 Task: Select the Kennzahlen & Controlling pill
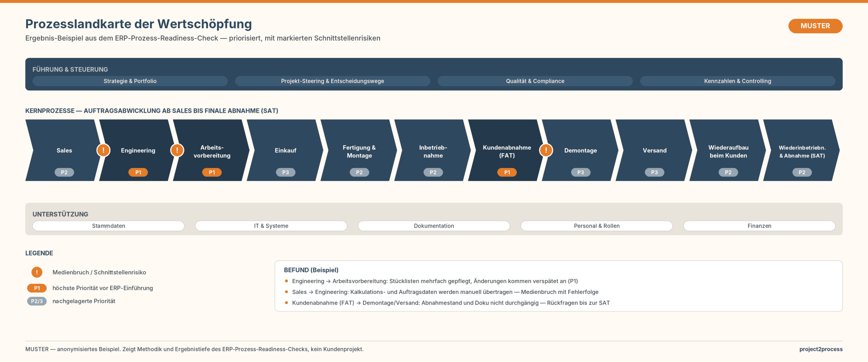tap(737, 81)
